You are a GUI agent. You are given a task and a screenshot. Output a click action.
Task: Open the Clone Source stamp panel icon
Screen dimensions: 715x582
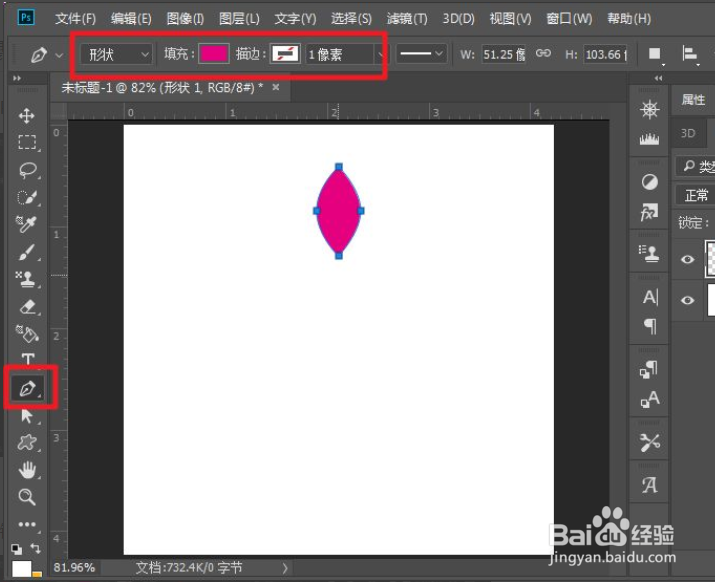649,253
